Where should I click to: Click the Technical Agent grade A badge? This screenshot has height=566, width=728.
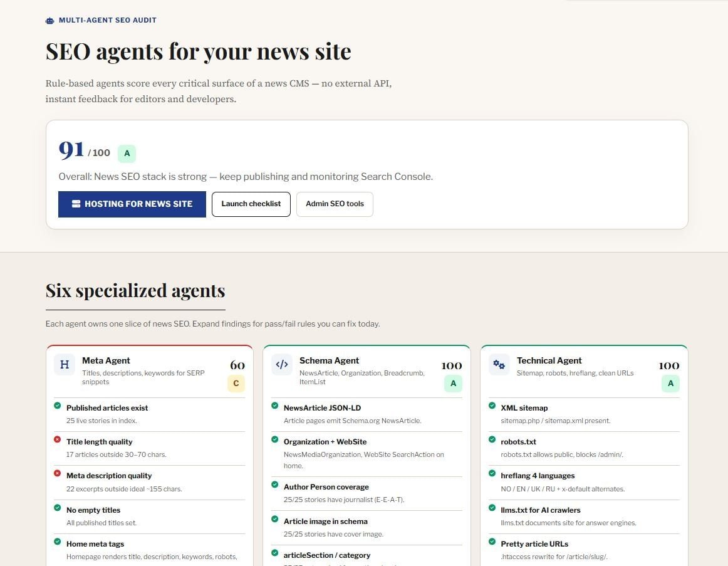coord(670,384)
